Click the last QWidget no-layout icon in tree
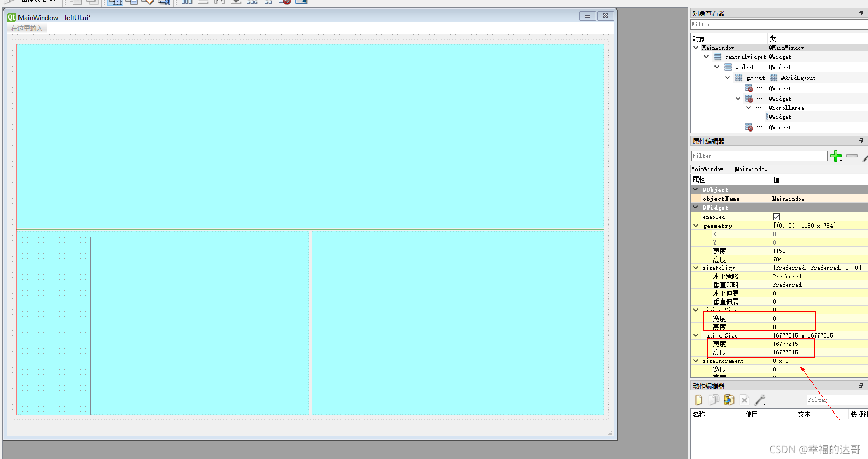Screen dimensions: 868x459 coord(749,127)
